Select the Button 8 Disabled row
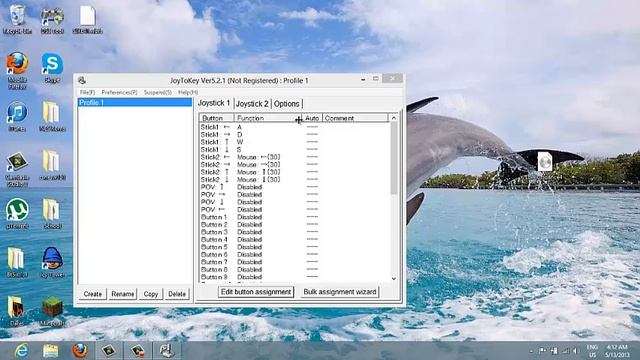The image size is (640, 360). 294,269
